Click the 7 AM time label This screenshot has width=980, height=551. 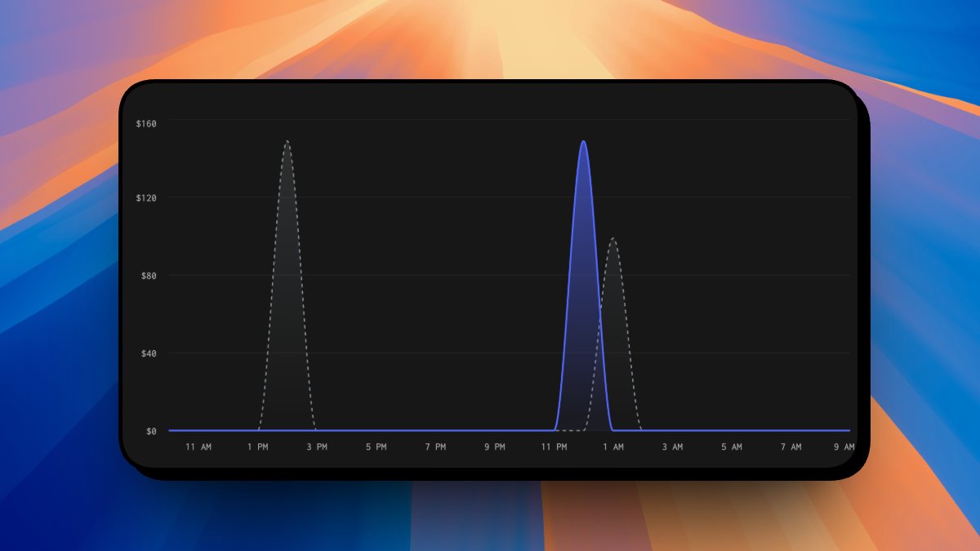pos(791,447)
